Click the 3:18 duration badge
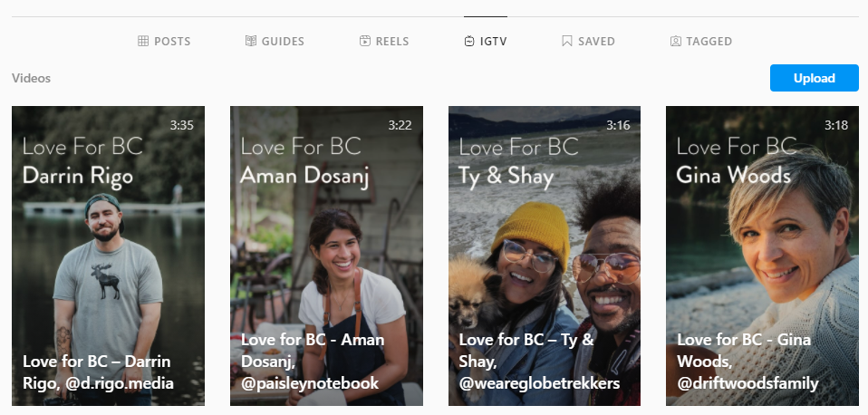 click(835, 125)
